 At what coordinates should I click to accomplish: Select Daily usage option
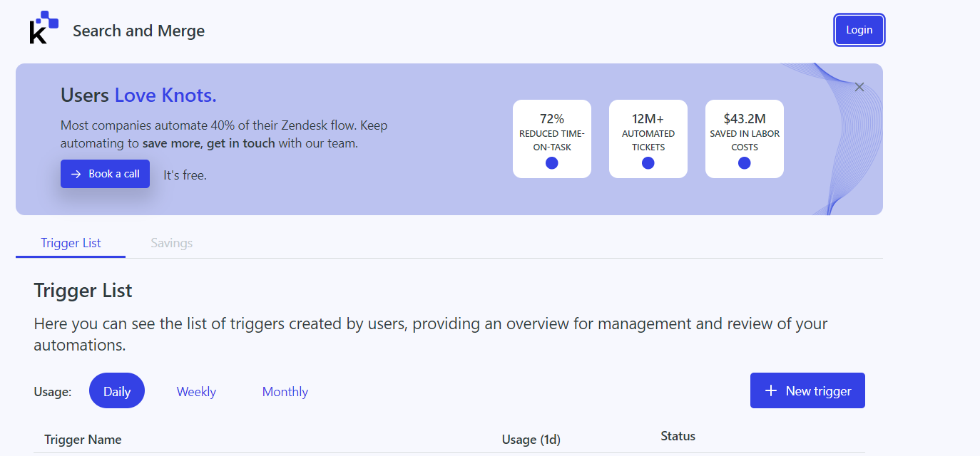coord(117,390)
